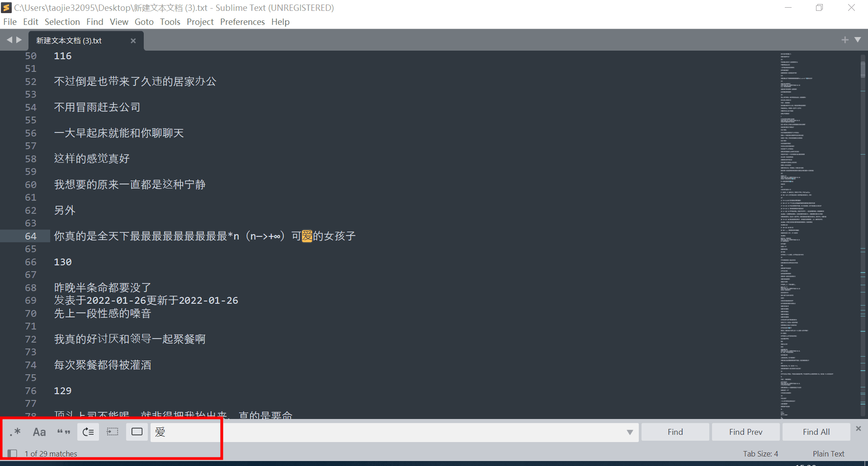868x466 pixels.
Task: Toggle wrap search option
Action: click(88, 432)
